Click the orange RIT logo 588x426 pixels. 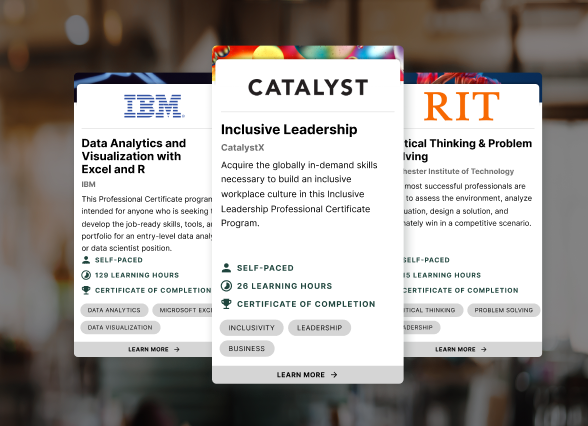pos(462,106)
